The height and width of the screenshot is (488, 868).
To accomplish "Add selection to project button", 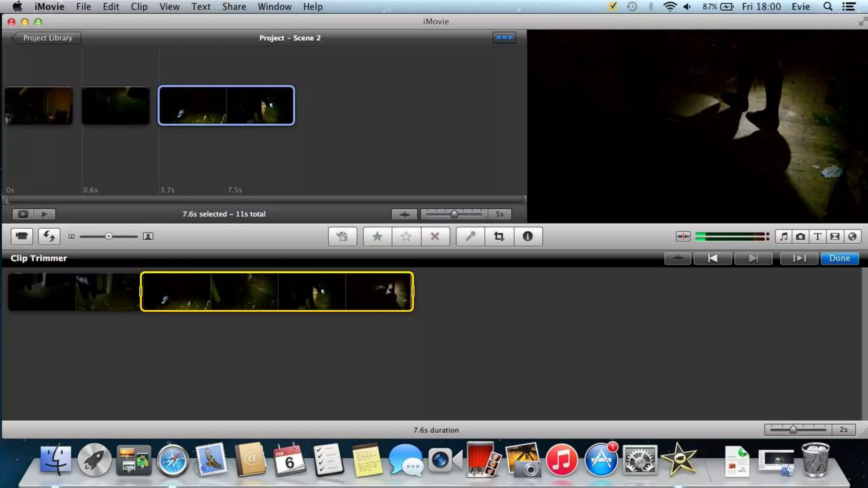I will 342,236.
